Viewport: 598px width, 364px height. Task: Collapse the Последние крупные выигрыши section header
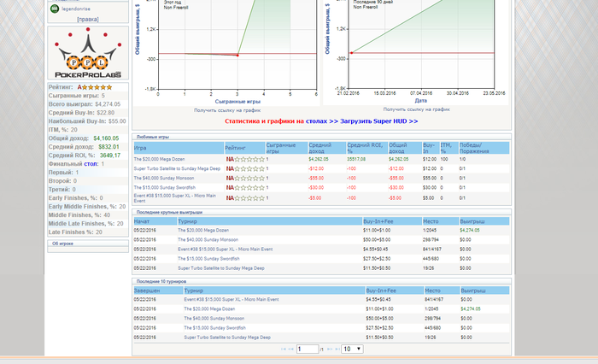pyautogui.click(x=321, y=212)
